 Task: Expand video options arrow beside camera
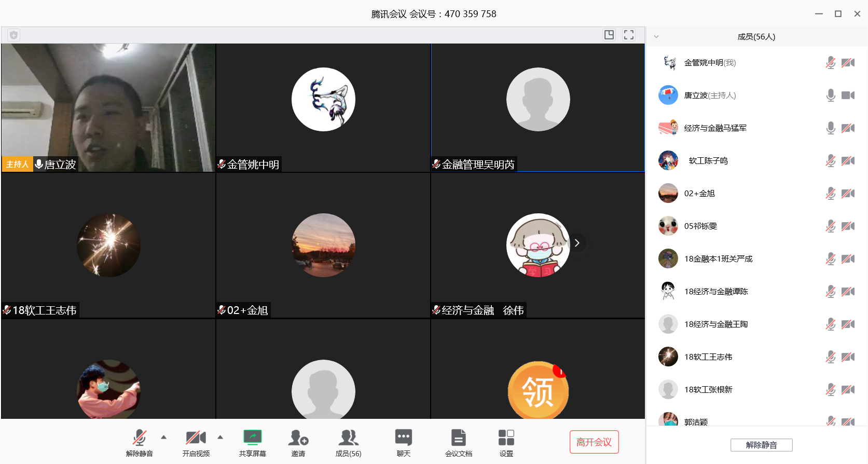click(221, 438)
